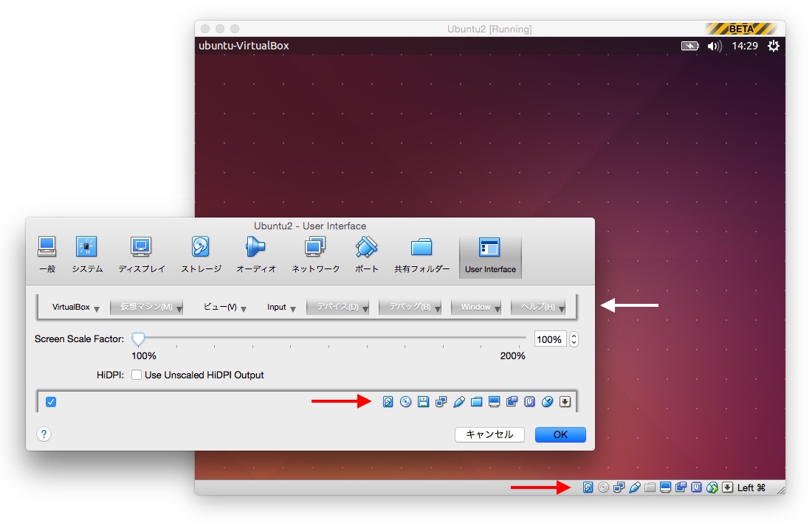Image resolution: width=812 pixels, height=531 pixels.
Task: Click network icon in VM window status bar
Action: 619,487
